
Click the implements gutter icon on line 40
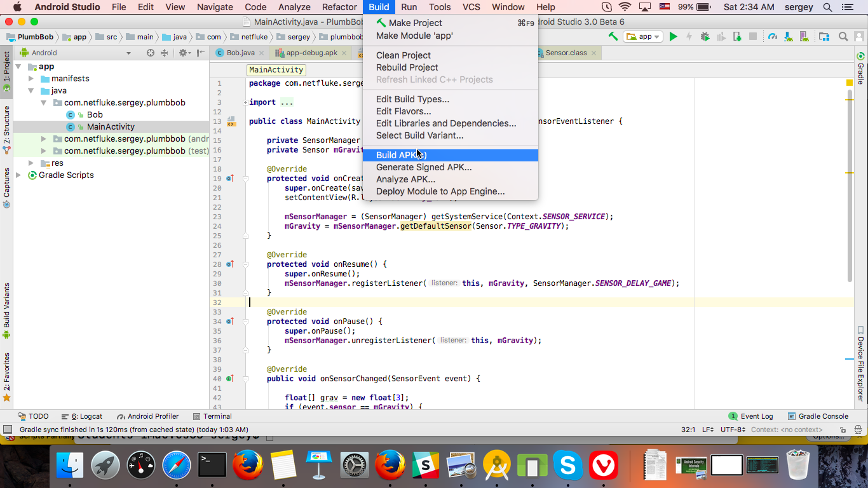[x=230, y=379]
